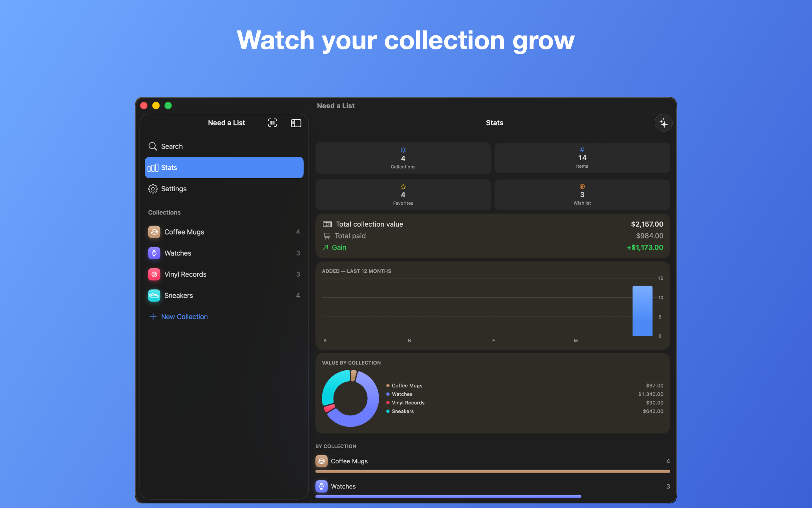This screenshot has width=812, height=508.
Task: Open the Sneakers collection
Action: 224,295
